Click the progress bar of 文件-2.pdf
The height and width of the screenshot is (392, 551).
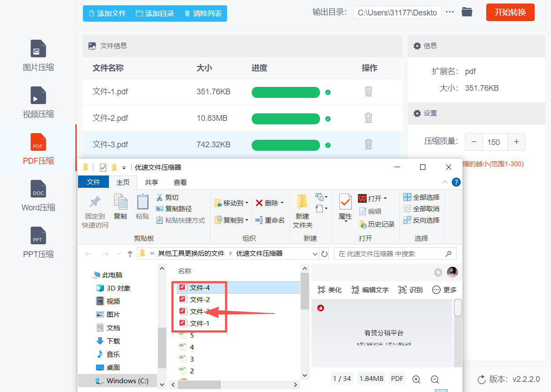coord(286,119)
